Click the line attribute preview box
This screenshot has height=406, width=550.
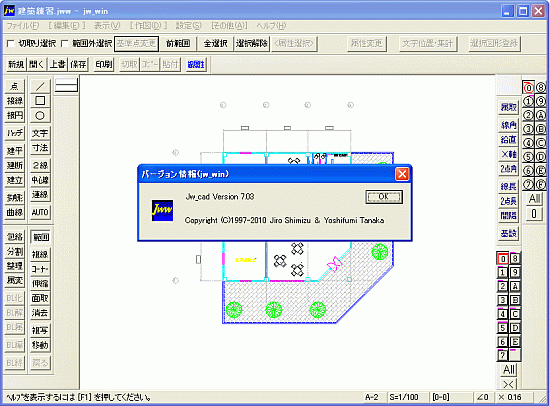(x=66, y=85)
